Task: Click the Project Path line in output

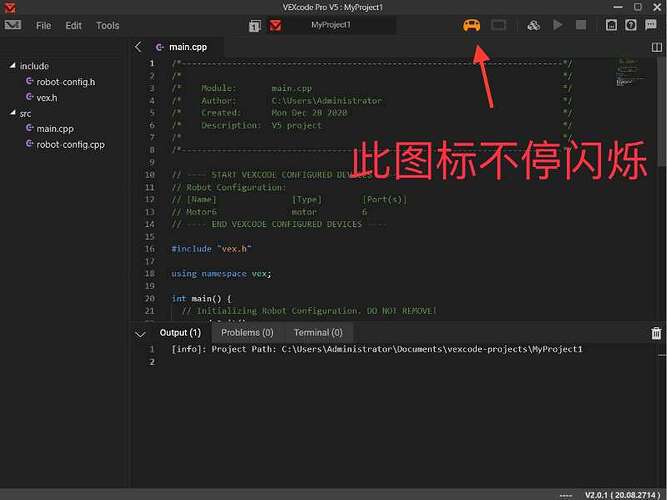Action: pos(376,349)
